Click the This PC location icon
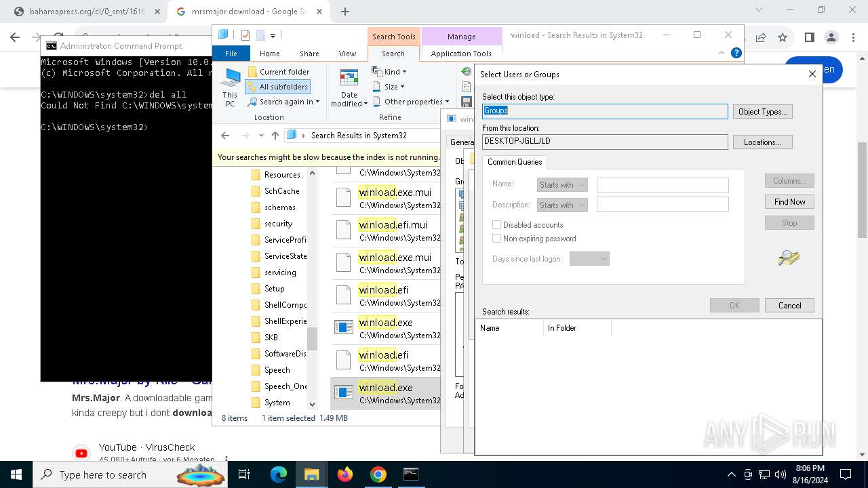Screen dimensions: 868x488 click(x=231, y=87)
